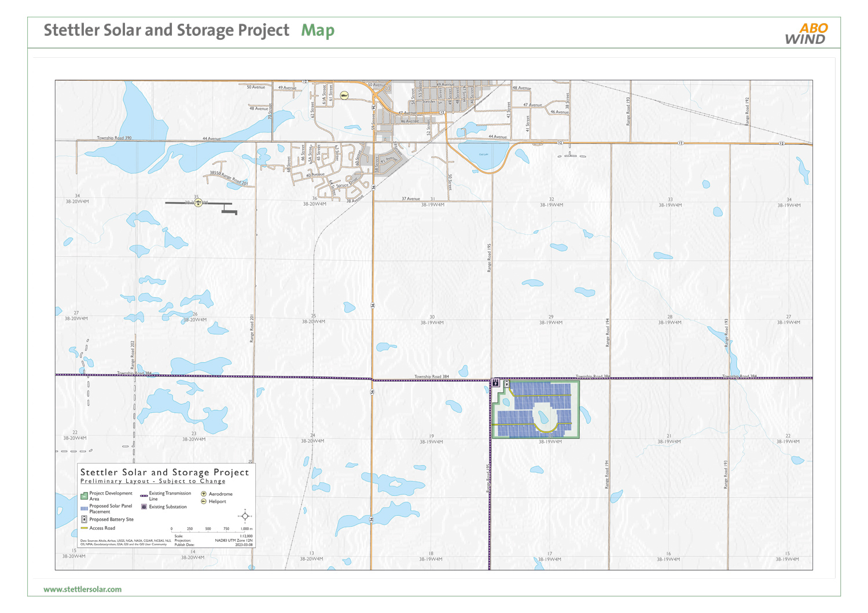Click the Range Road 202 label
The width and height of the screenshot is (868, 613).
(x=133, y=355)
